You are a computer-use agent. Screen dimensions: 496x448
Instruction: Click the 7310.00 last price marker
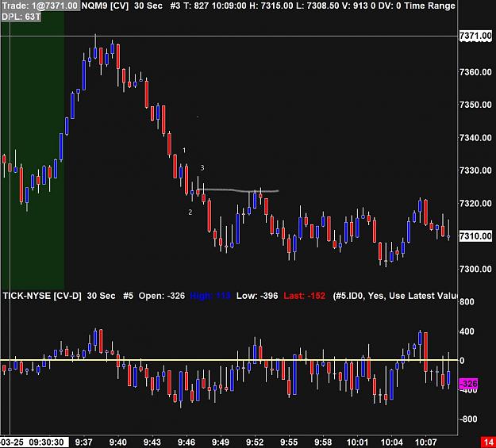click(475, 235)
